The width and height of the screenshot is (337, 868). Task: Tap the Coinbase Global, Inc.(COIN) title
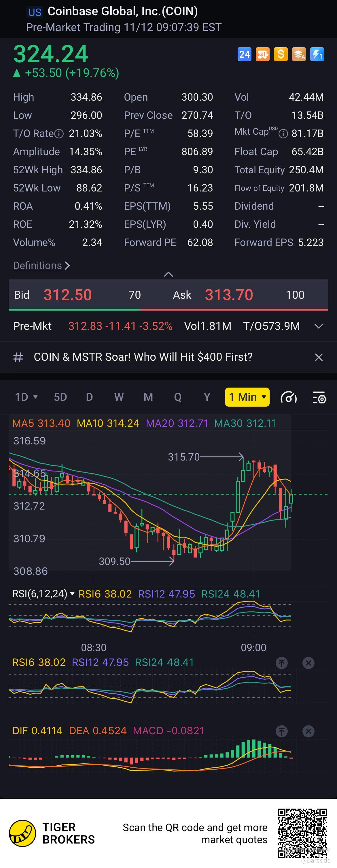(x=122, y=12)
